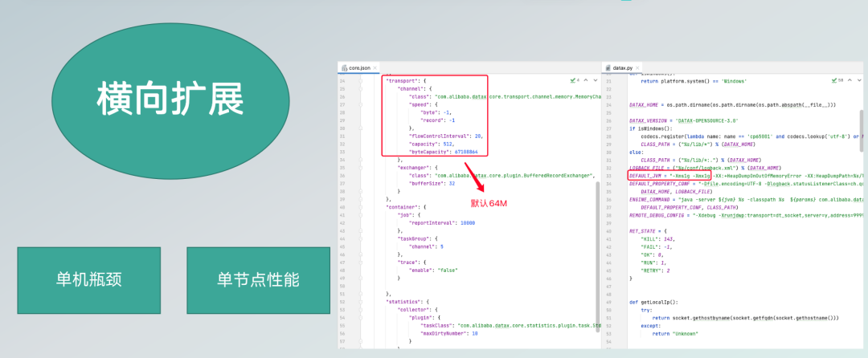The height and width of the screenshot is (358, 868).
Task: Go to next highlighted problem in datax.py
Action: click(858, 80)
